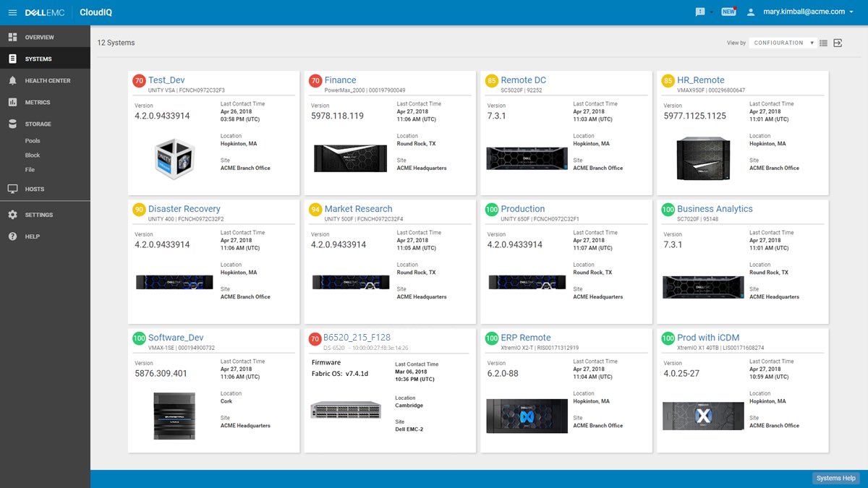The height and width of the screenshot is (488, 868).
Task: Switch to list view icon
Action: tap(824, 43)
